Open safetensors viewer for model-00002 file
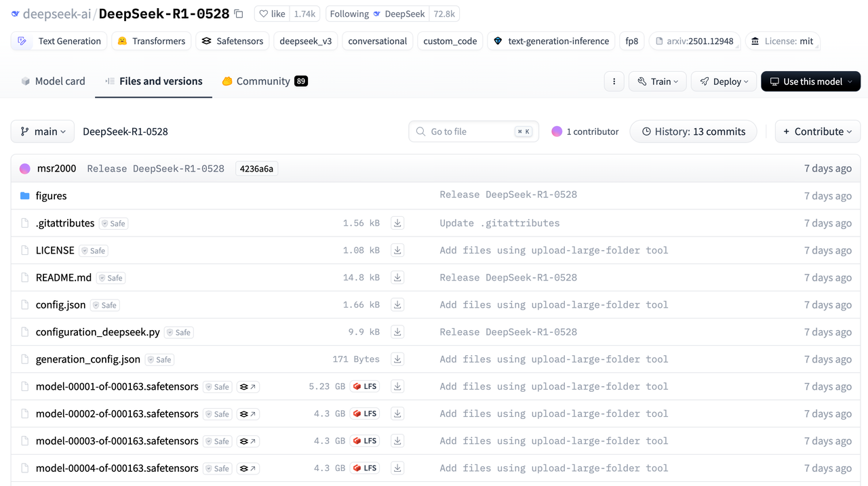This screenshot has height=486, width=868. (248, 414)
